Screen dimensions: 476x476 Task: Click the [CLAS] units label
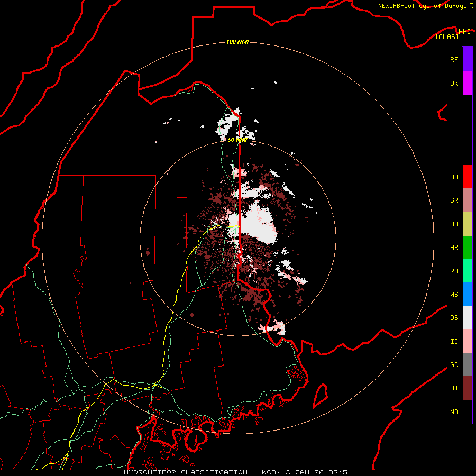[447, 36]
